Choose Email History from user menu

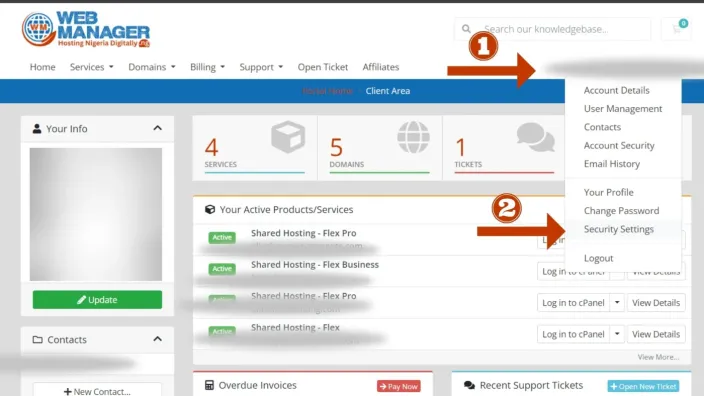pyautogui.click(x=612, y=164)
